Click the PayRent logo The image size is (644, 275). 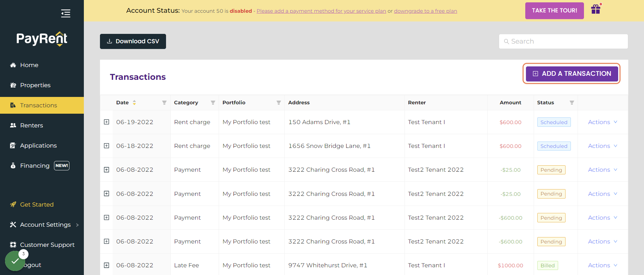(42, 39)
